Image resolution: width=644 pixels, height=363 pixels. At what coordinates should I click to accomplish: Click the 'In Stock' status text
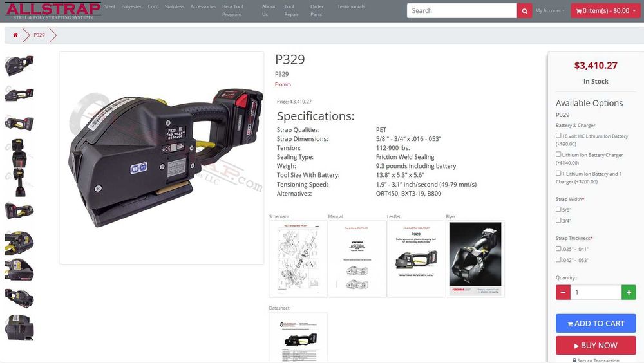point(596,81)
